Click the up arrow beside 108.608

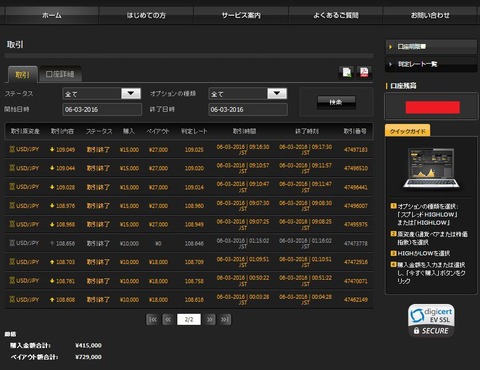tap(52, 300)
